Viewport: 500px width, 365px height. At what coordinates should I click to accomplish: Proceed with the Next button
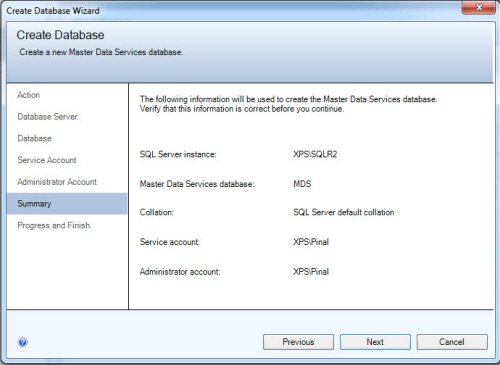pos(375,342)
